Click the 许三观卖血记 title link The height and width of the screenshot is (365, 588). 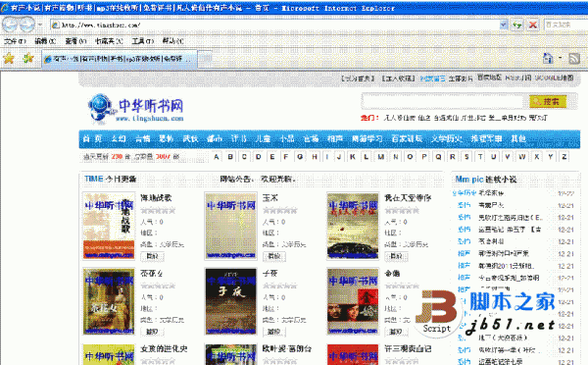coord(408,349)
